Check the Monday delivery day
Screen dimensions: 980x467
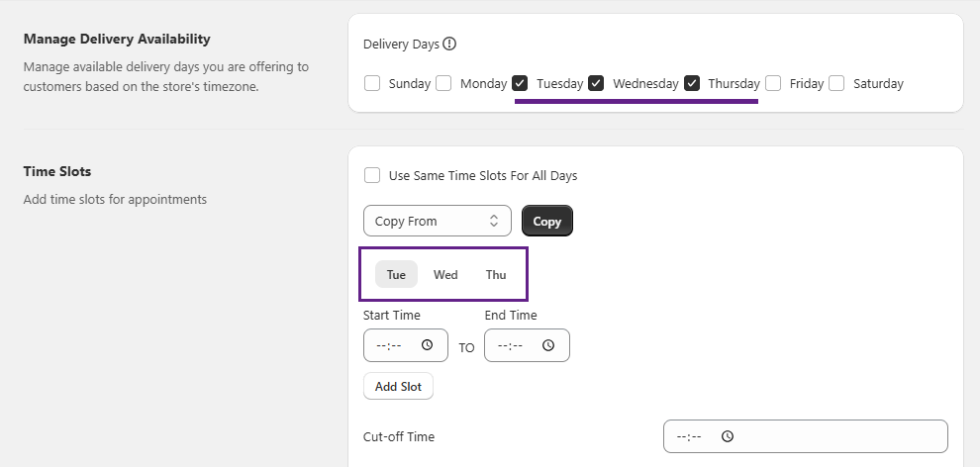click(x=444, y=83)
